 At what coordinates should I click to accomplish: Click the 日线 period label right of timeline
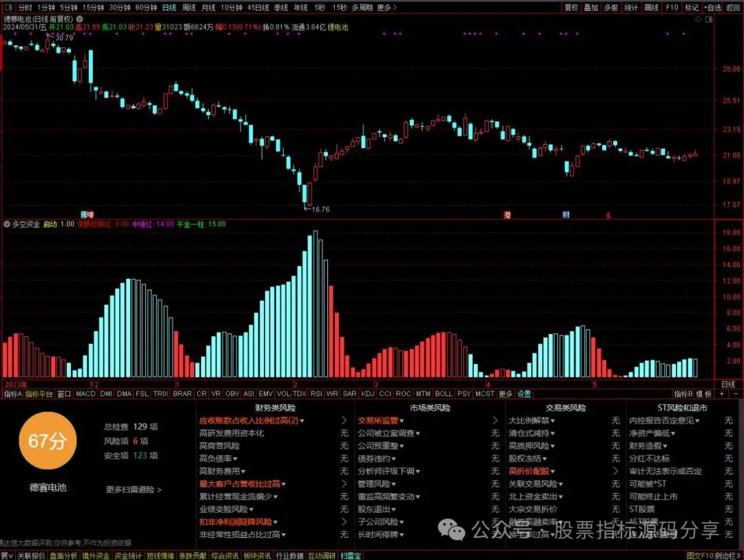728,384
